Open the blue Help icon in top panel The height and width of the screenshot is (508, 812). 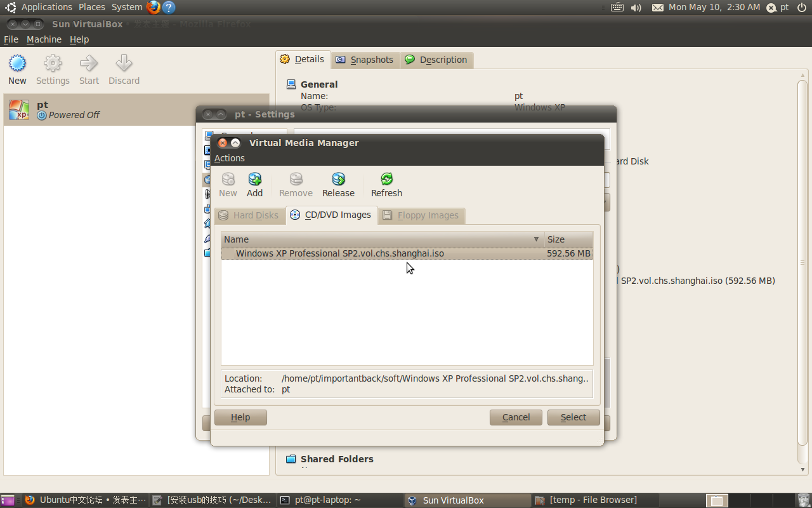click(x=168, y=7)
